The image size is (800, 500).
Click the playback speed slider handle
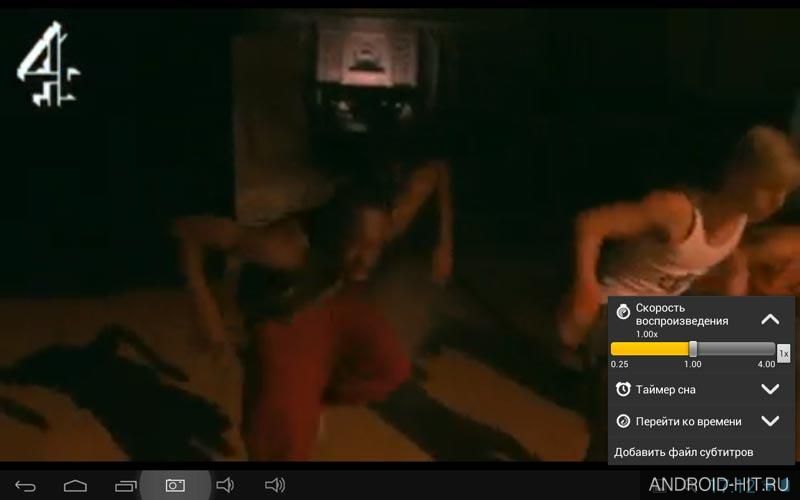pyautogui.click(x=693, y=349)
